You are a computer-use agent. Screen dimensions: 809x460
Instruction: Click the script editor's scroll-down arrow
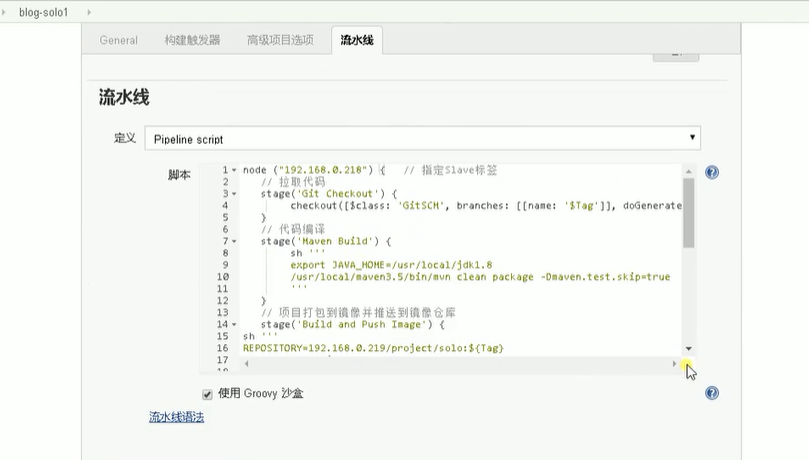[x=688, y=348]
